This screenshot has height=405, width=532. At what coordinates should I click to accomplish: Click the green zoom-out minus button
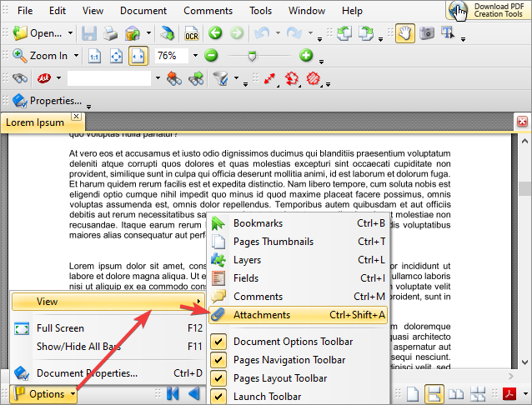tap(211, 56)
